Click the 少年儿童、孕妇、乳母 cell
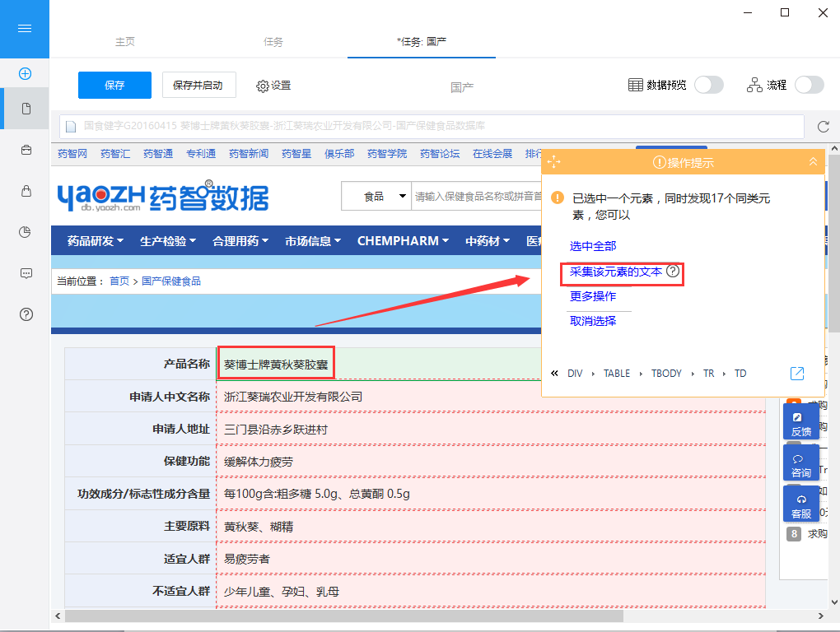The image size is (840, 632). 491,592
